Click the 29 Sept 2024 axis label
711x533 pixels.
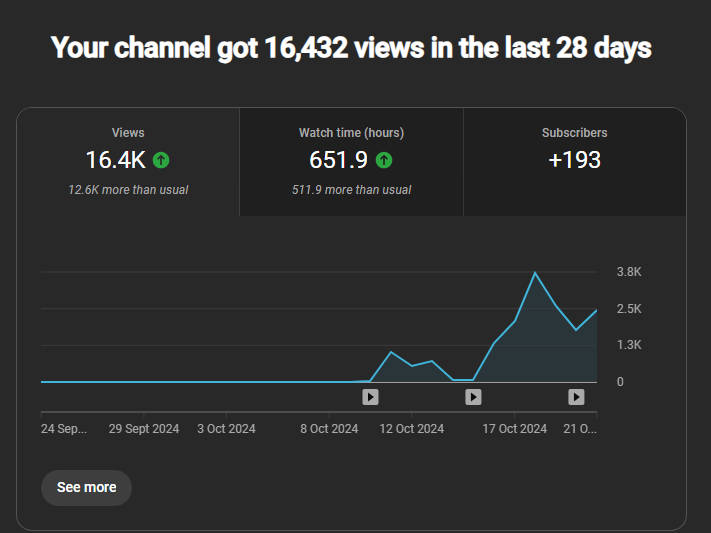[x=144, y=429]
